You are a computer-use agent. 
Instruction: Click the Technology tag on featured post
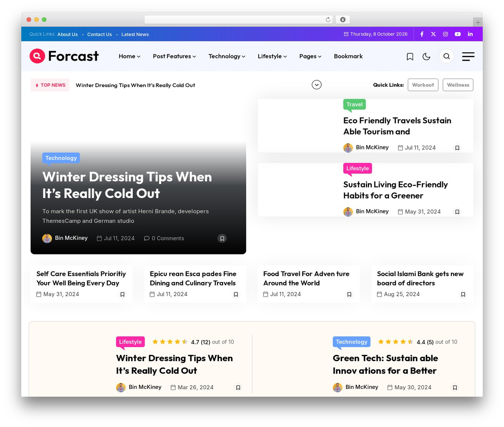[61, 158]
